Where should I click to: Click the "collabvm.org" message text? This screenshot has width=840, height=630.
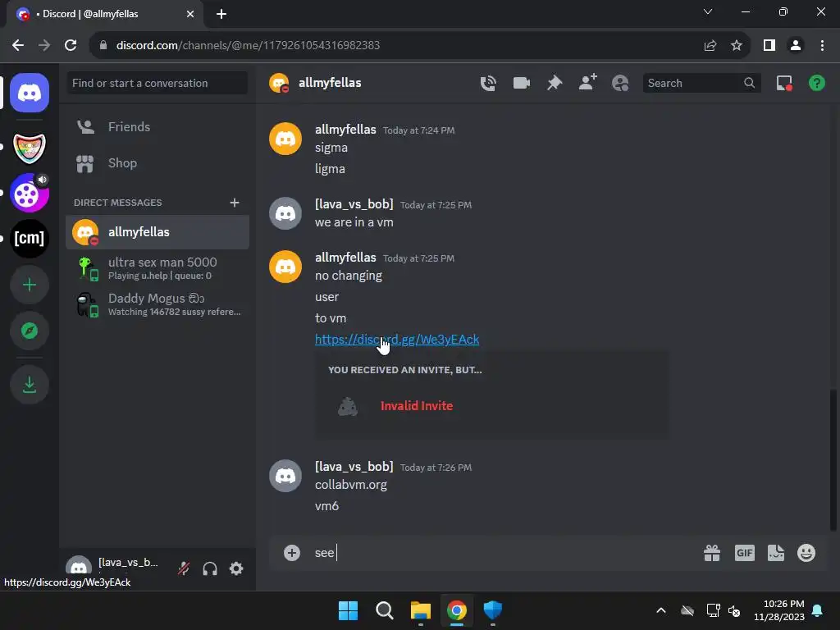pyautogui.click(x=351, y=485)
